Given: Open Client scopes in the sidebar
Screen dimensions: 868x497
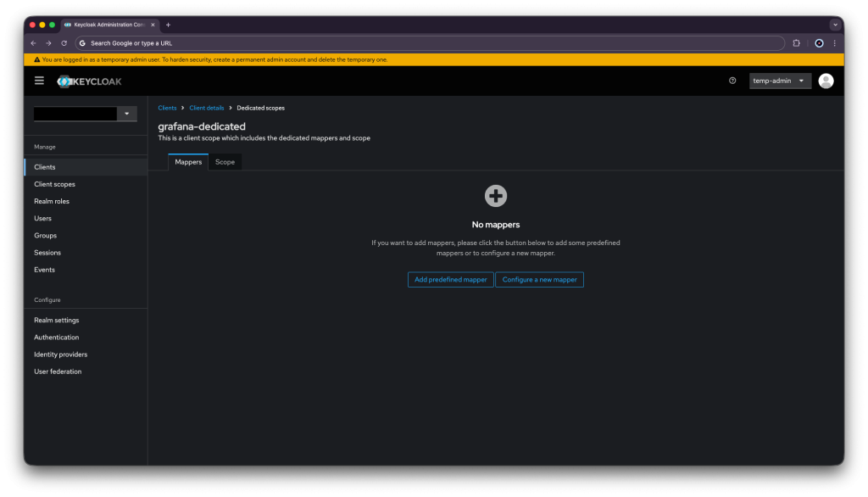Looking at the screenshot, I should pyautogui.click(x=54, y=184).
